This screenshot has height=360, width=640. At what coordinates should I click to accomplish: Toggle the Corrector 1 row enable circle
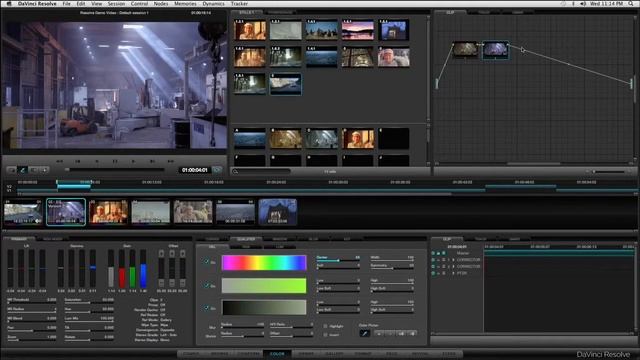click(x=433, y=260)
